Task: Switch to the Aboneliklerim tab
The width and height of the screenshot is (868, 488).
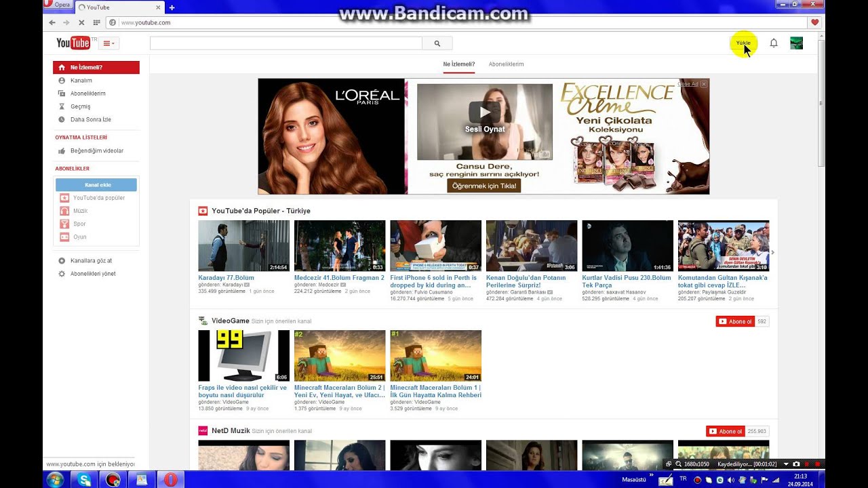Action: pyautogui.click(x=506, y=64)
